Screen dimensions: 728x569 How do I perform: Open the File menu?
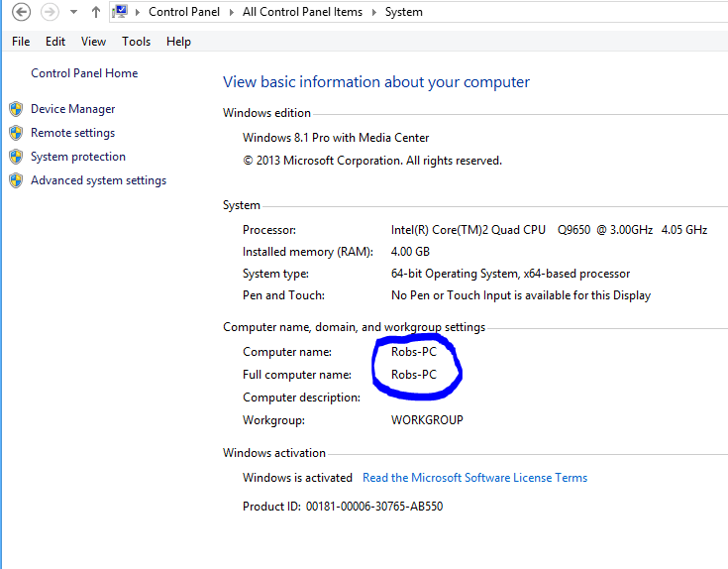point(21,42)
